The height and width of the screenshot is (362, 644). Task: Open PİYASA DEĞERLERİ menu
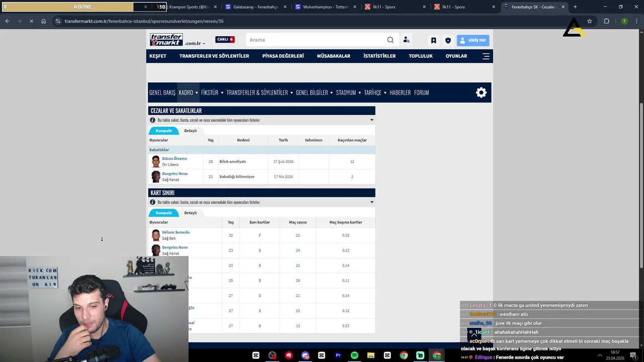click(x=283, y=56)
